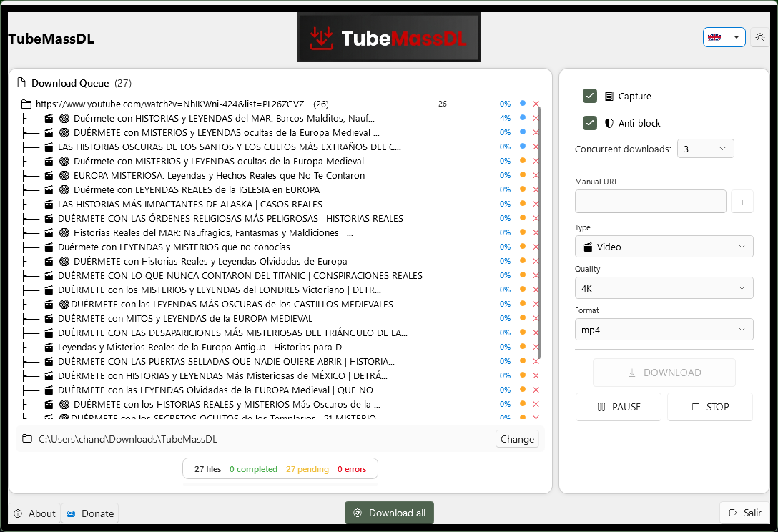Delete 'Duérmete con LEYENDAS y MISTERIOS que no conocías'
This screenshot has width=778, height=532.
click(536, 247)
